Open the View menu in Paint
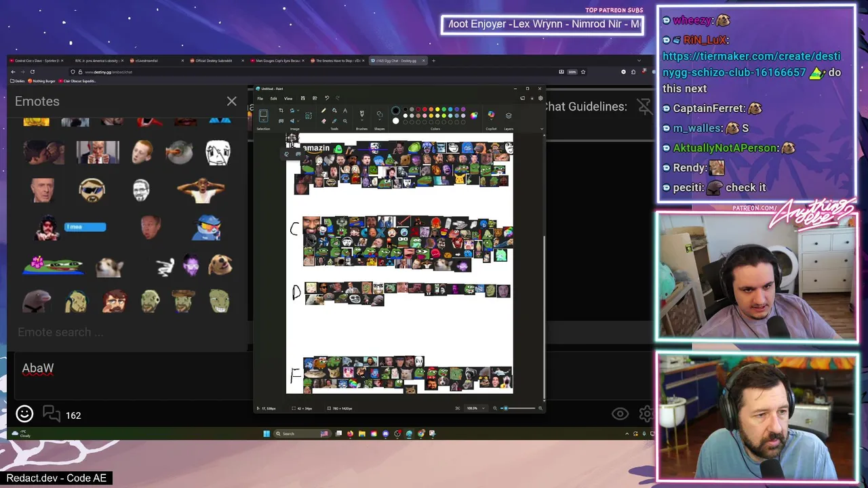This screenshot has height=488, width=868. [288, 98]
